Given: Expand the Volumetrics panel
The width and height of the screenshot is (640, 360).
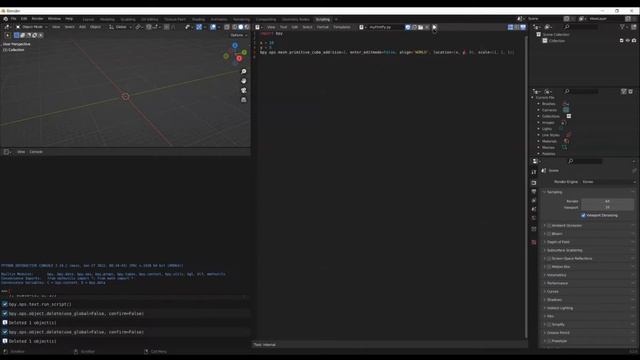Looking at the screenshot, I should [556, 275].
